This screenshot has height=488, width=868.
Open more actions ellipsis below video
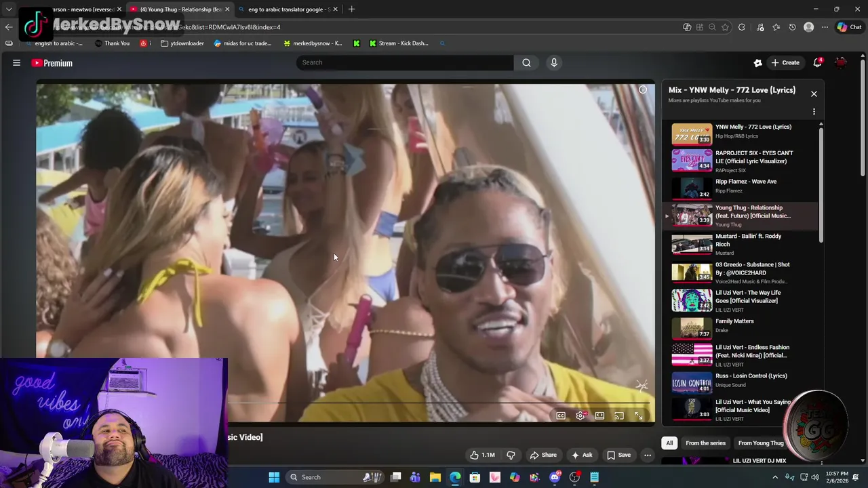[648, 455]
